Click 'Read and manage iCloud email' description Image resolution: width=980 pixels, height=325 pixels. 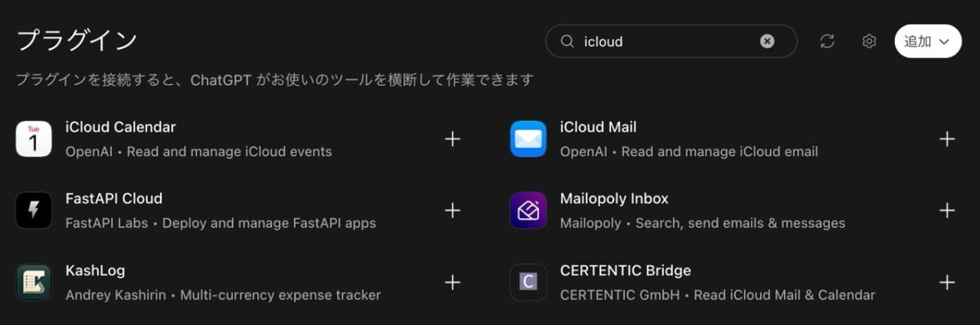point(719,151)
